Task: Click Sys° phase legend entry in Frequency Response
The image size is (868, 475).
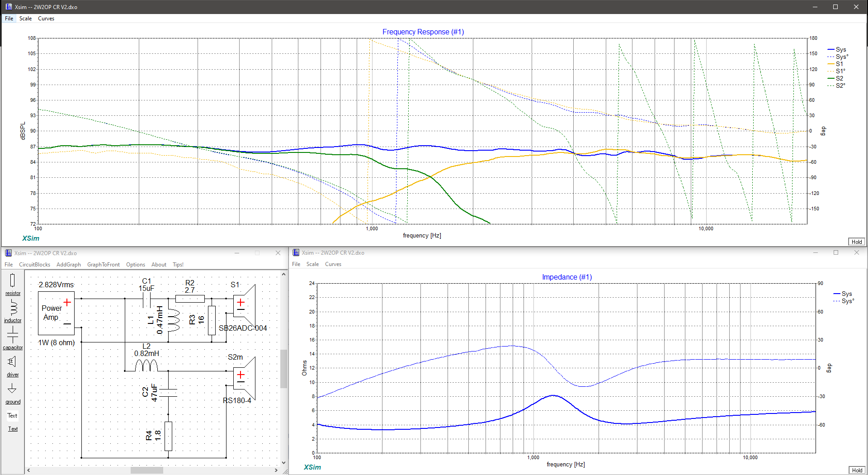Action: tap(838, 57)
